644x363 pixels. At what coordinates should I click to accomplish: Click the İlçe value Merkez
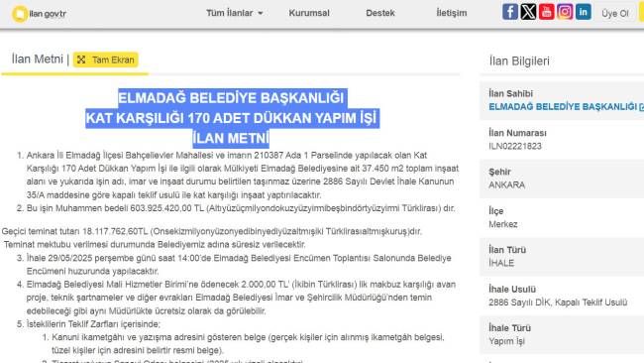[502, 224]
